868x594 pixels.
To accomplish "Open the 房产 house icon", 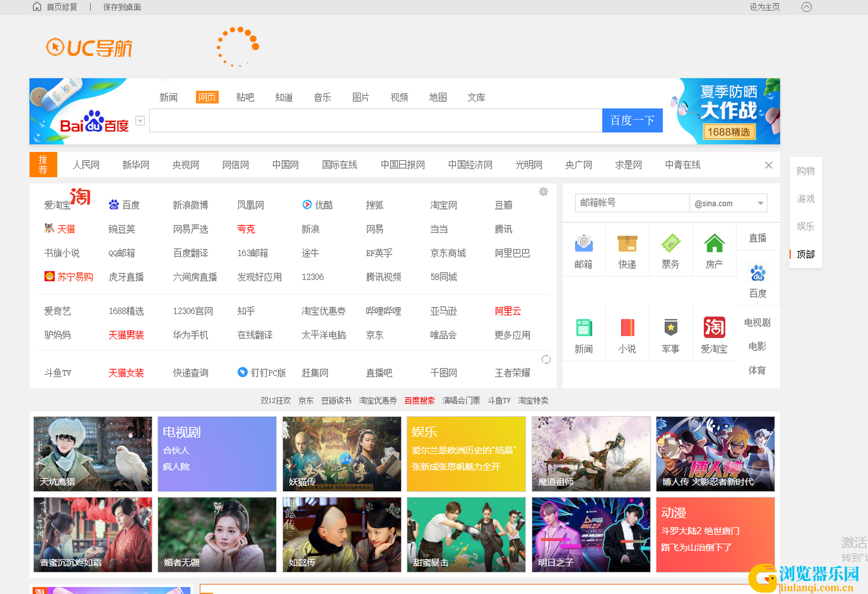I will pos(714,243).
